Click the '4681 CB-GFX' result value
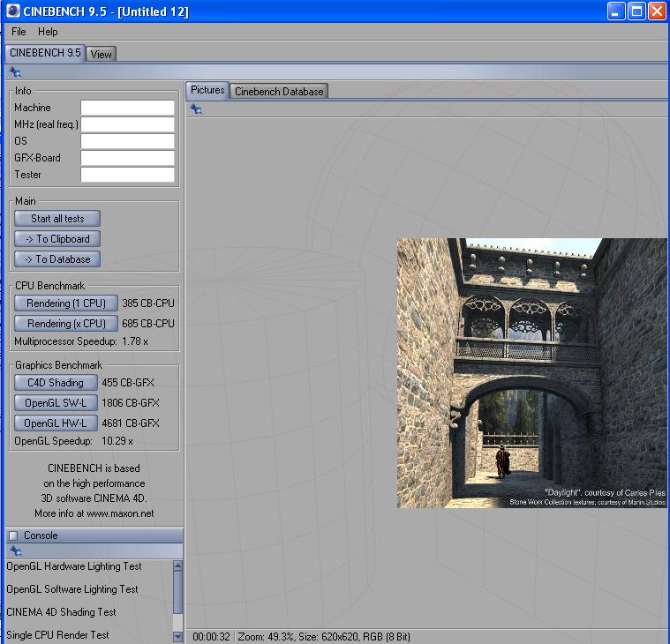670x644 pixels. tap(131, 423)
